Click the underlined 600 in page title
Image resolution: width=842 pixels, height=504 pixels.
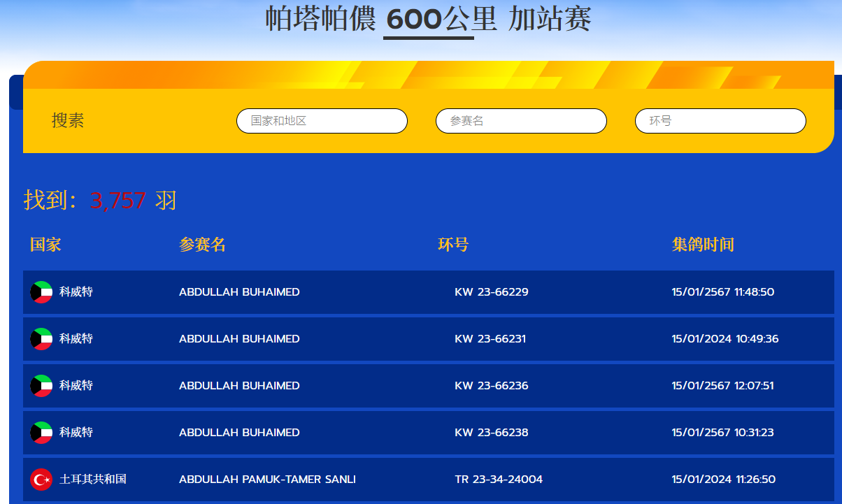(x=413, y=20)
